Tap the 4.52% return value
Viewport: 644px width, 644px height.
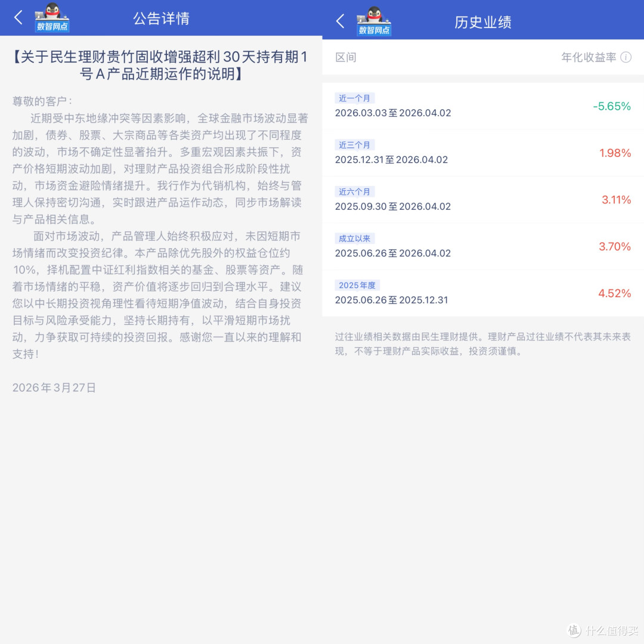(614, 293)
